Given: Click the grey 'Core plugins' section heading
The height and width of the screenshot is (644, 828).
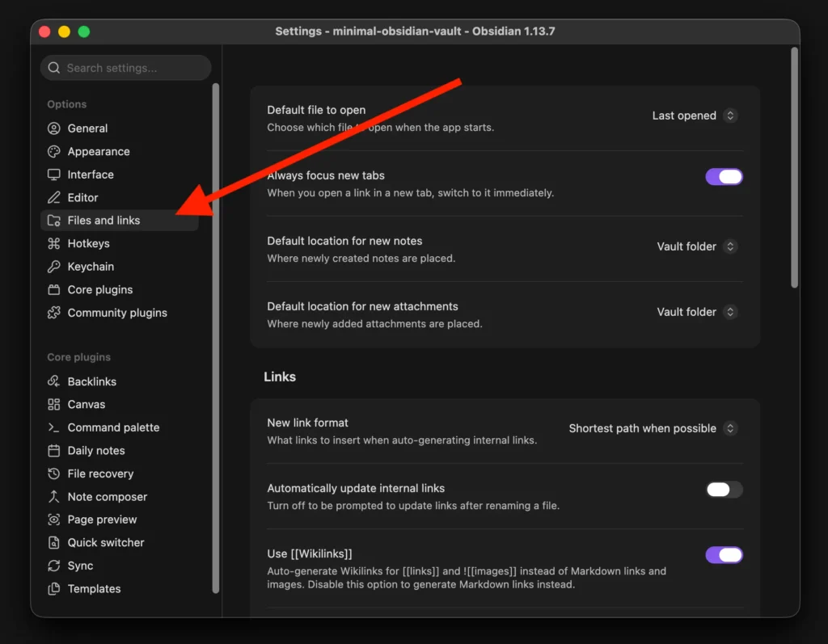Looking at the screenshot, I should click(x=78, y=357).
